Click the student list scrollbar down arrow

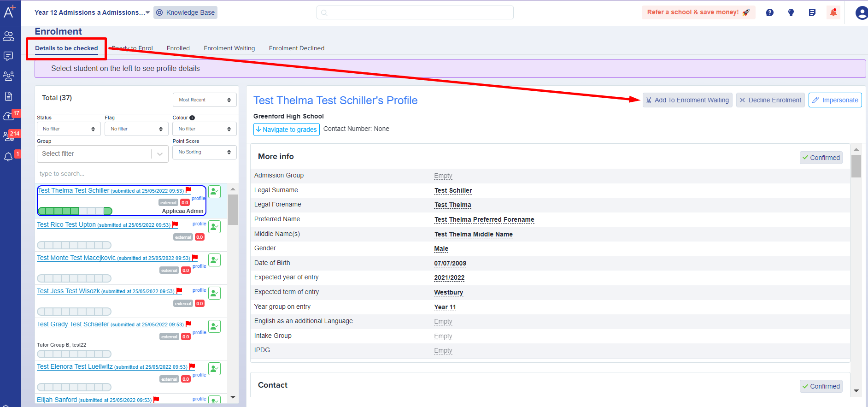pos(233,397)
